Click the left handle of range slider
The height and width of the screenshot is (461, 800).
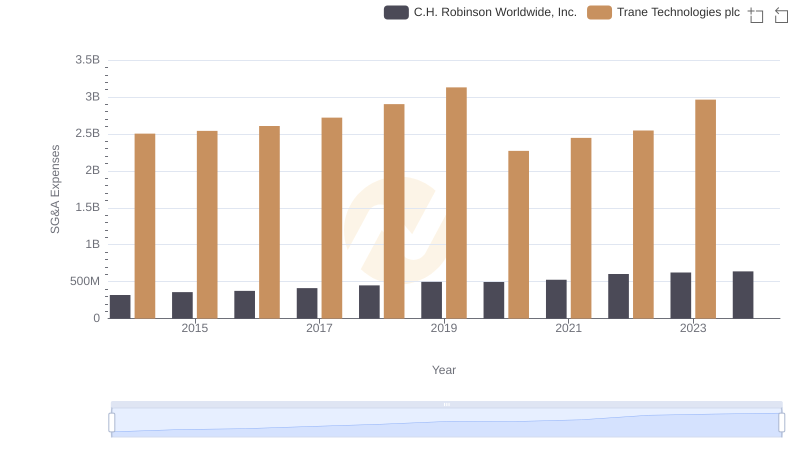112,423
